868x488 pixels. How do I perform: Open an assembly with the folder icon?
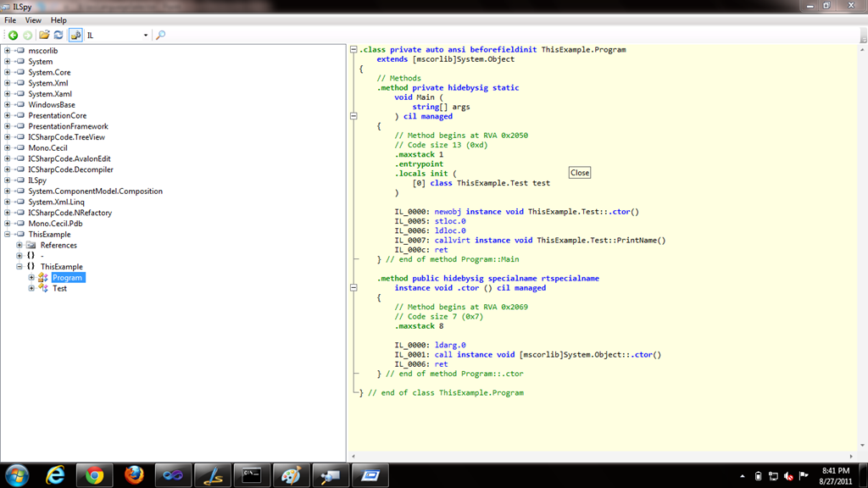pos(44,35)
